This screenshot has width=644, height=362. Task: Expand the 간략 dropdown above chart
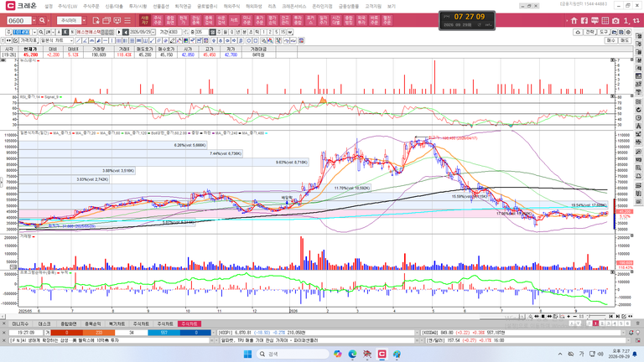[x=590, y=32]
